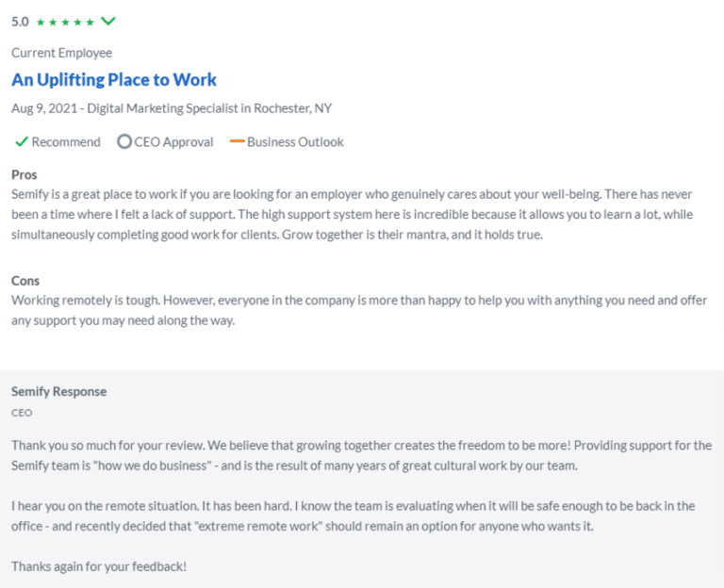Viewport: 724px width, 588px height.
Task: Click the Cons section heading
Action: coord(25,281)
